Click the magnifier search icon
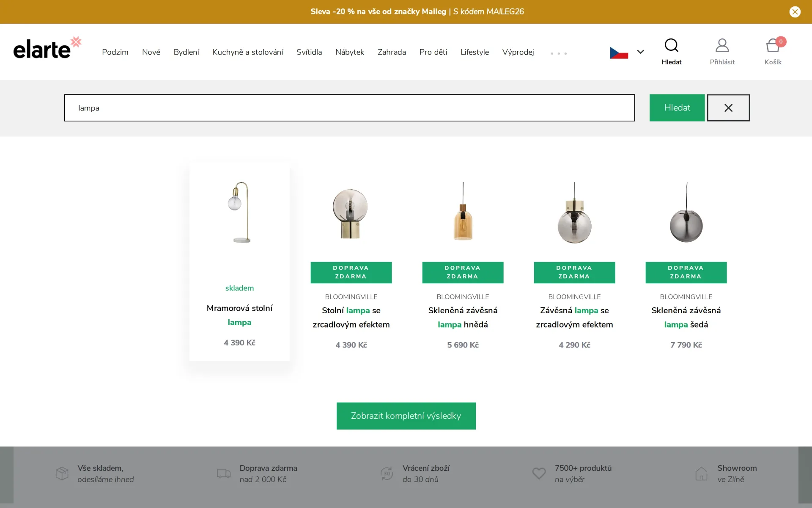The image size is (812, 508). tap(671, 45)
